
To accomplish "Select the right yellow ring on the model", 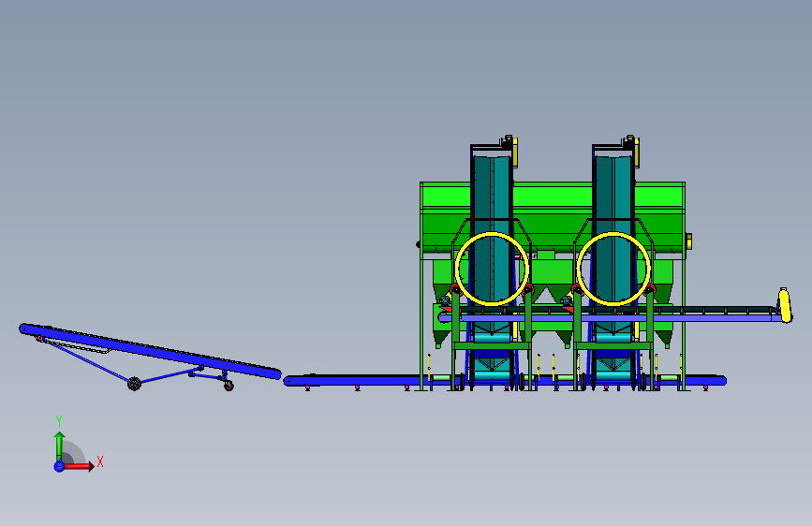I will point(613,269).
